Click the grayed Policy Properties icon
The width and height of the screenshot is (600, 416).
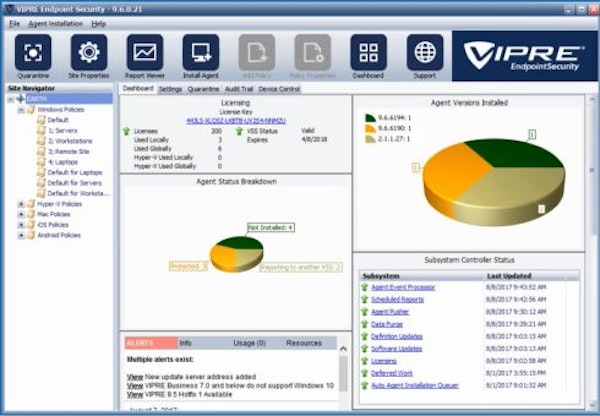coord(313,52)
